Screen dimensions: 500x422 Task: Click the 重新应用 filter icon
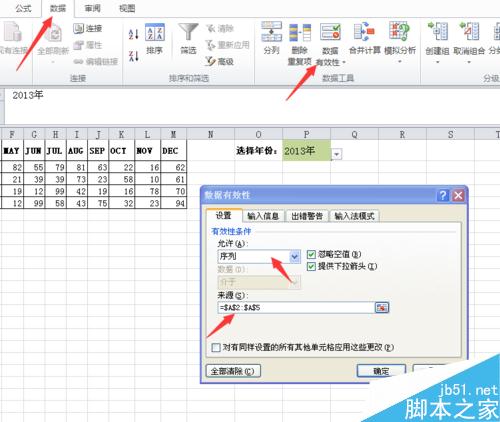pyautogui.click(x=211, y=45)
